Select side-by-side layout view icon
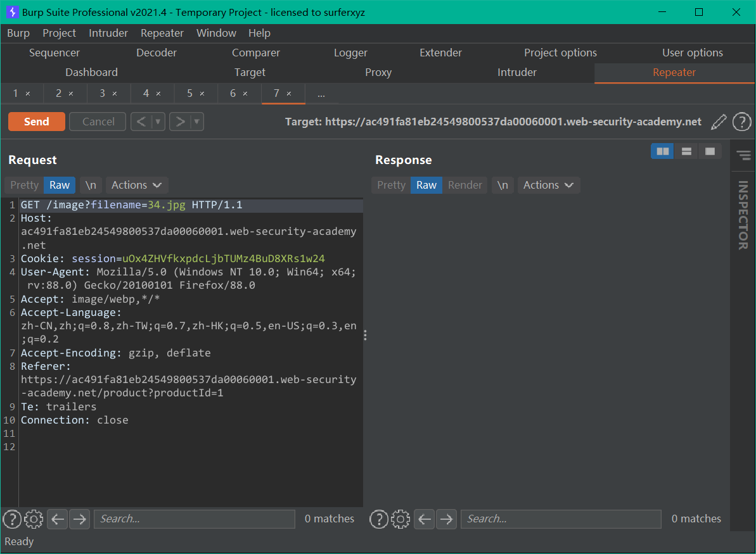The image size is (756, 554). (x=662, y=151)
